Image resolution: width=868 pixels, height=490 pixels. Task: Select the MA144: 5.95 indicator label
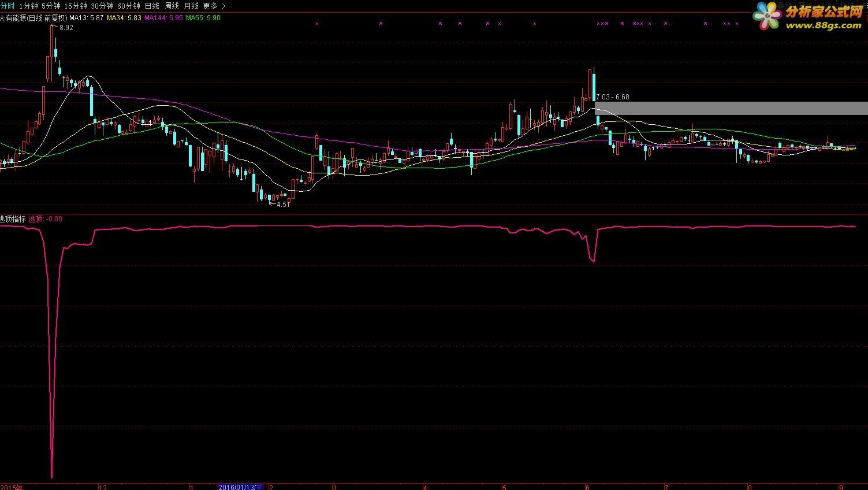163,18
